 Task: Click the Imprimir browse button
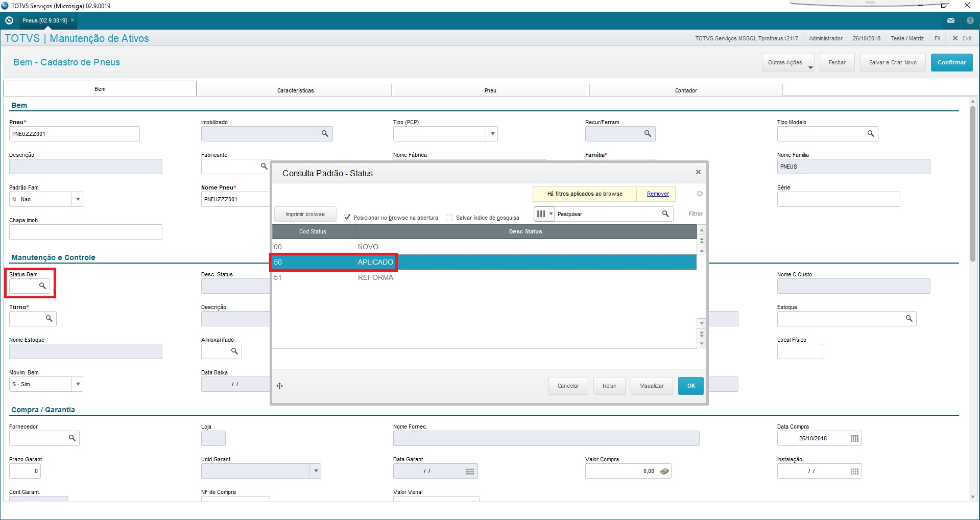point(305,214)
